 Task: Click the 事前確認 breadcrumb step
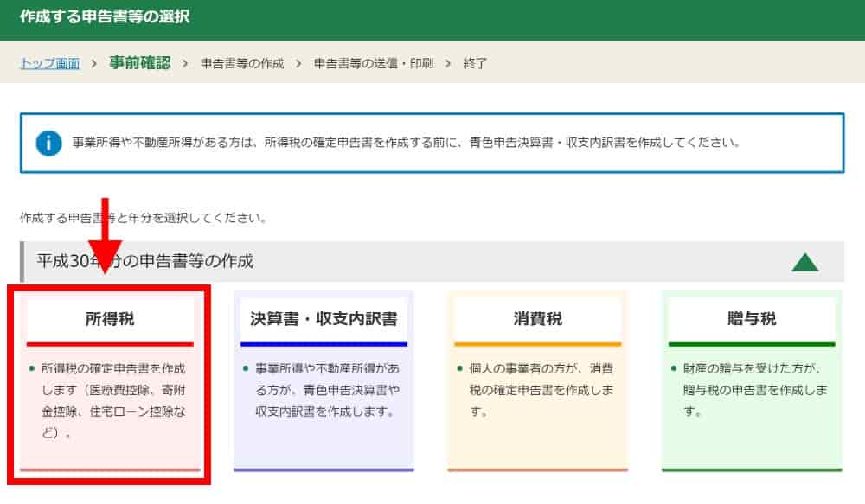140,64
